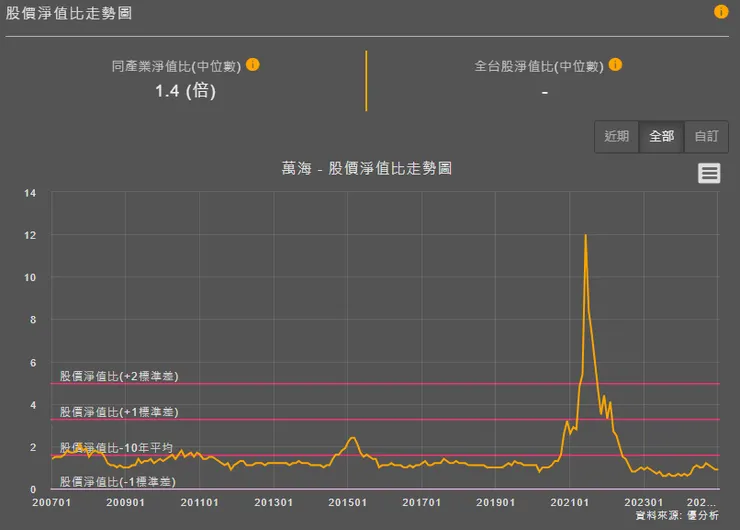This screenshot has width=740, height=530.
Task: Click the x-axis label 201101
Action: pos(200,503)
